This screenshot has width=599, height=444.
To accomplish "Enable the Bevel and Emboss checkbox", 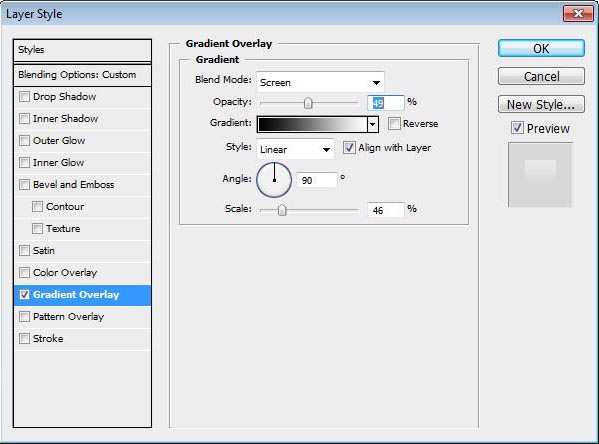I will [x=24, y=185].
